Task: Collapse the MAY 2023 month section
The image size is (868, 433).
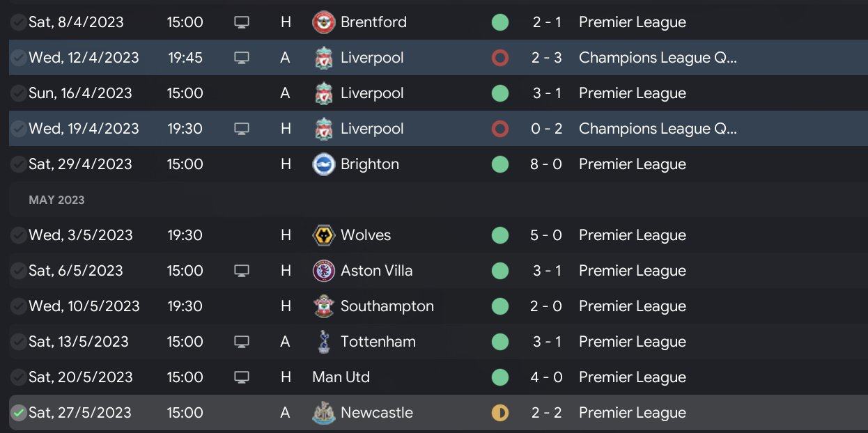Action: [56, 200]
